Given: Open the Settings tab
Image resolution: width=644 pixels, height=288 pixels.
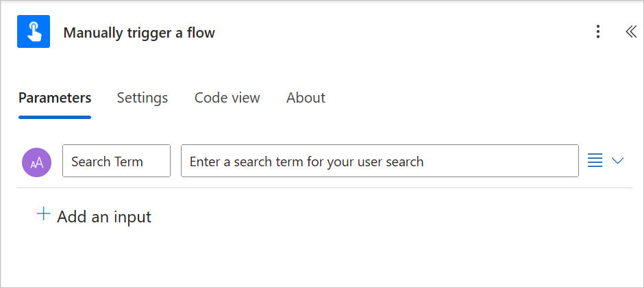Looking at the screenshot, I should (142, 98).
